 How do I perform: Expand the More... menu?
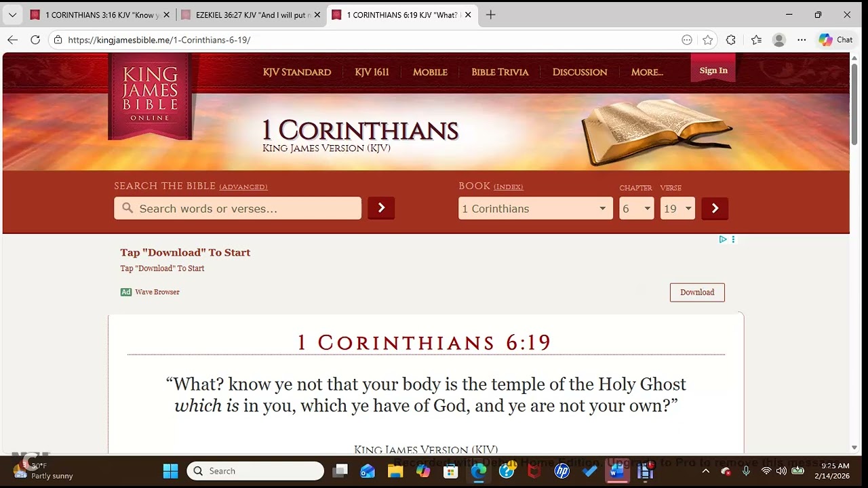point(647,72)
